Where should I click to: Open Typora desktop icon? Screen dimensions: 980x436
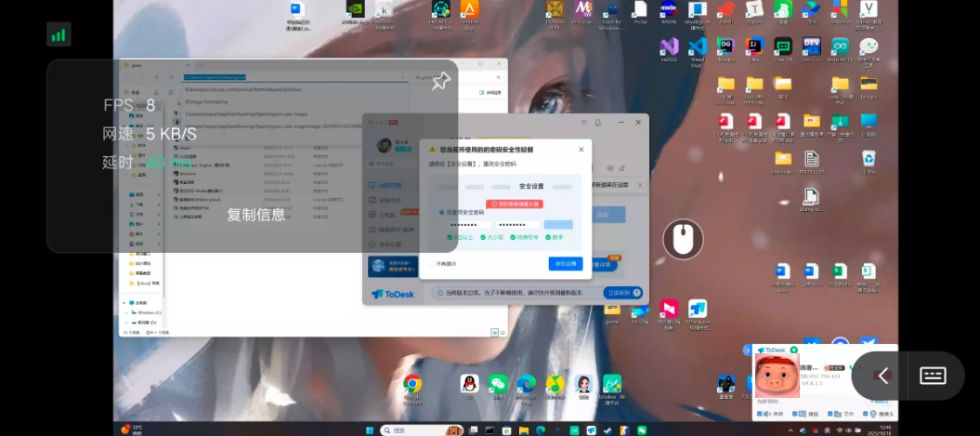pyautogui.click(x=754, y=12)
